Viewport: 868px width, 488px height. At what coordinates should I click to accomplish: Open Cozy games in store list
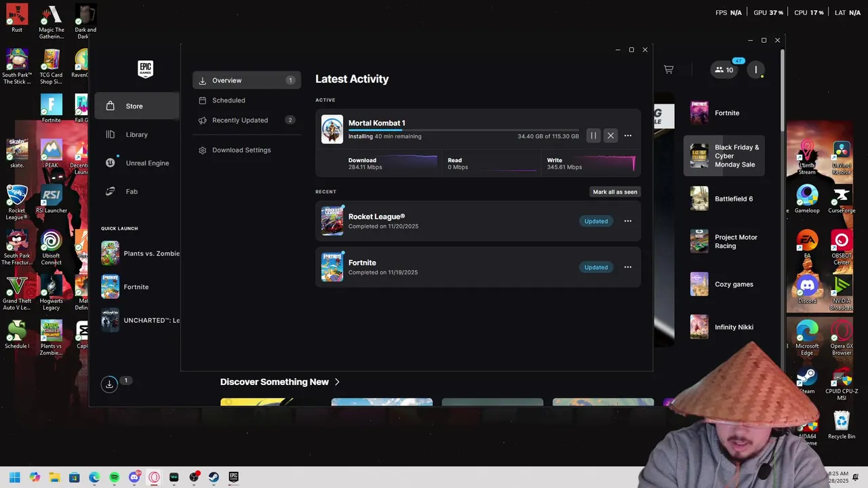(724, 284)
